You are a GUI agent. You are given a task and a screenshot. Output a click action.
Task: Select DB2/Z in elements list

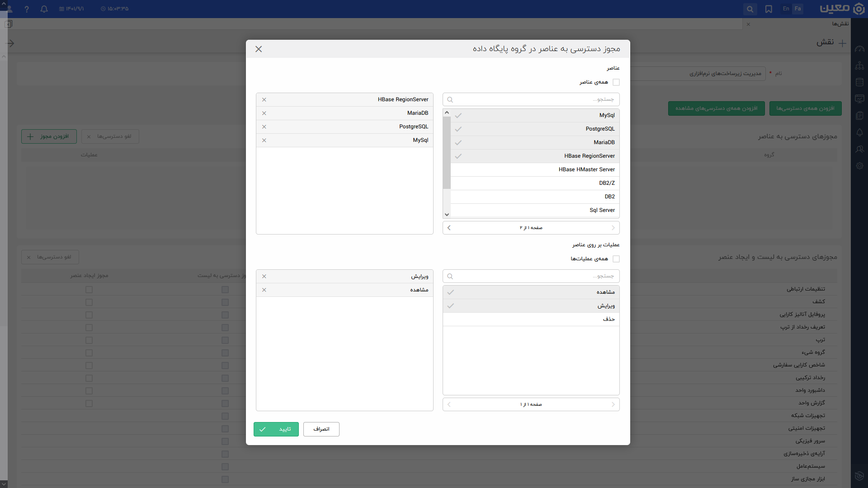coord(534,183)
